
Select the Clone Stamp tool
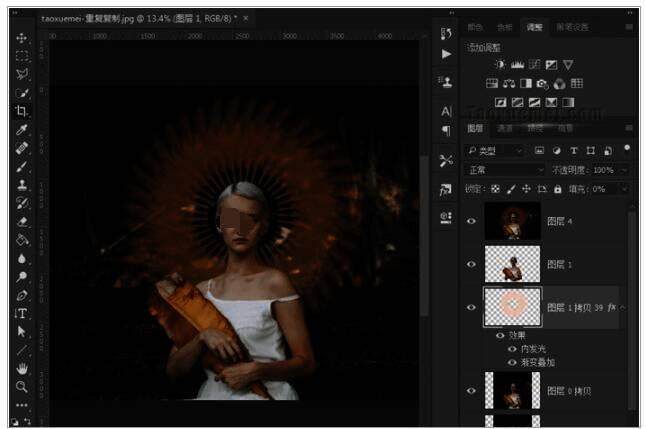point(21,185)
